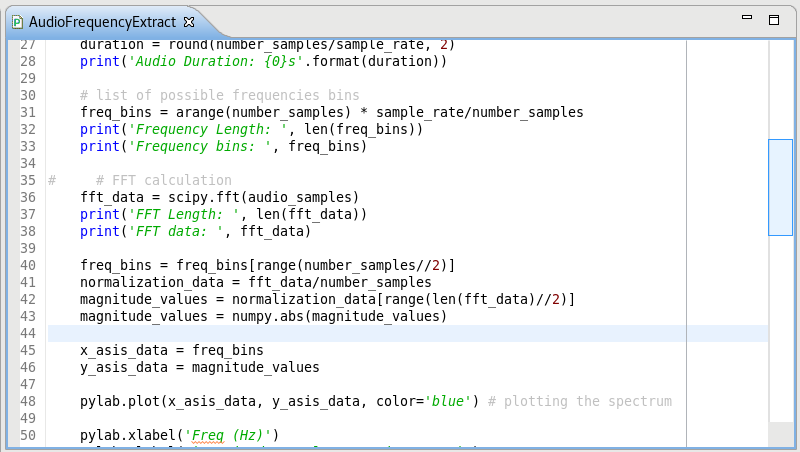Click the overview ruler highlight block
The width and height of the screenshot is (800, 452).
click(780, 187)
